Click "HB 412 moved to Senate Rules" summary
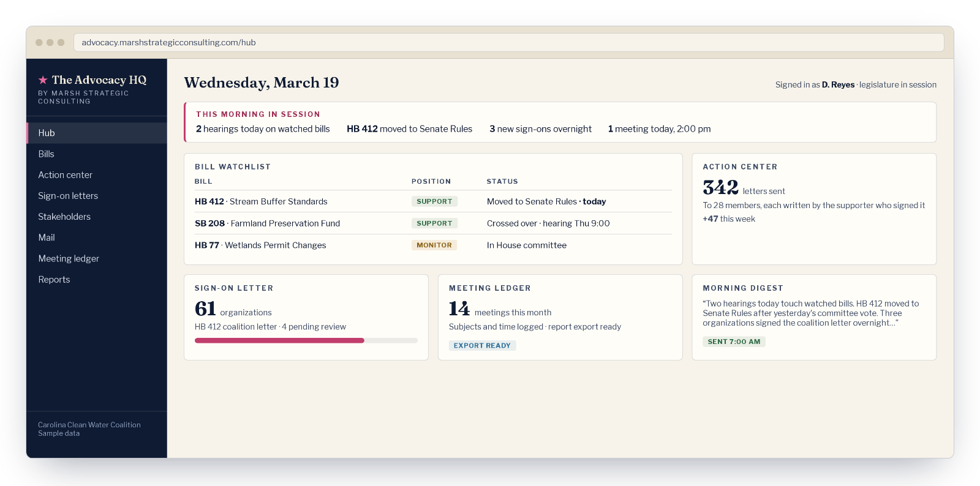 (x=409, y=129)
